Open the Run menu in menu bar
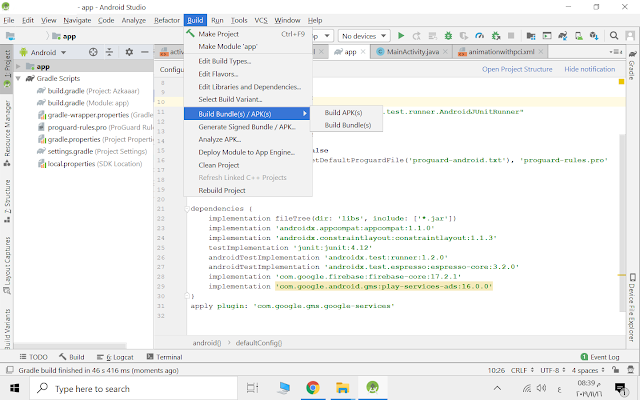The image size is (640, 400). click(x=217, y=20)
